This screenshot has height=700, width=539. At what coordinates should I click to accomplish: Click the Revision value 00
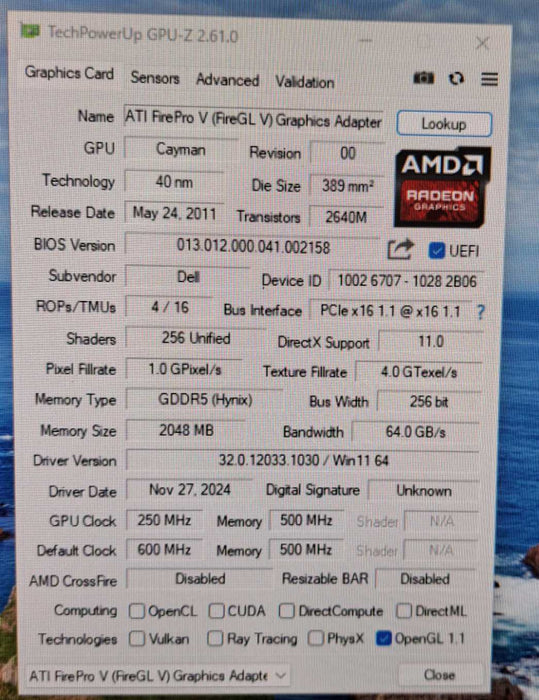point(347,154)
